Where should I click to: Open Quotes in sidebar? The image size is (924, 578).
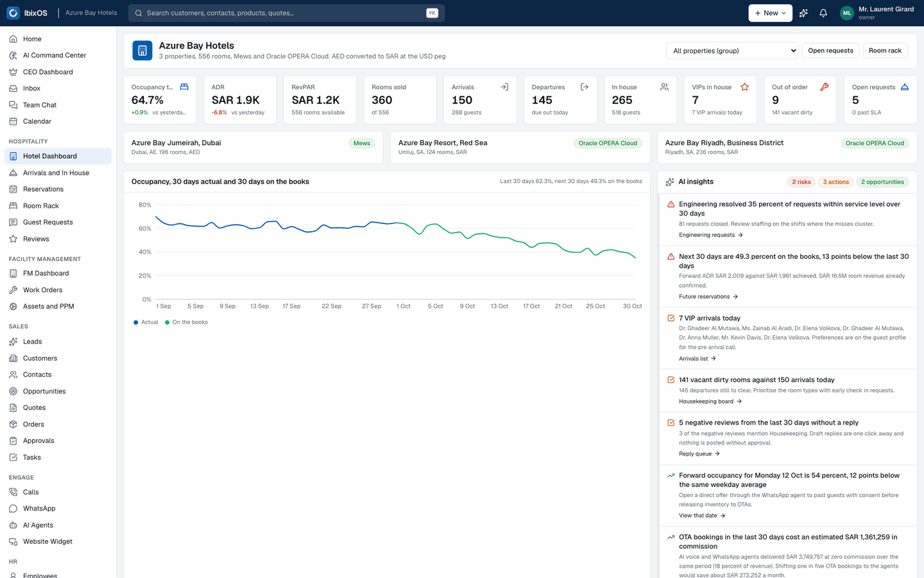(58, 408)
